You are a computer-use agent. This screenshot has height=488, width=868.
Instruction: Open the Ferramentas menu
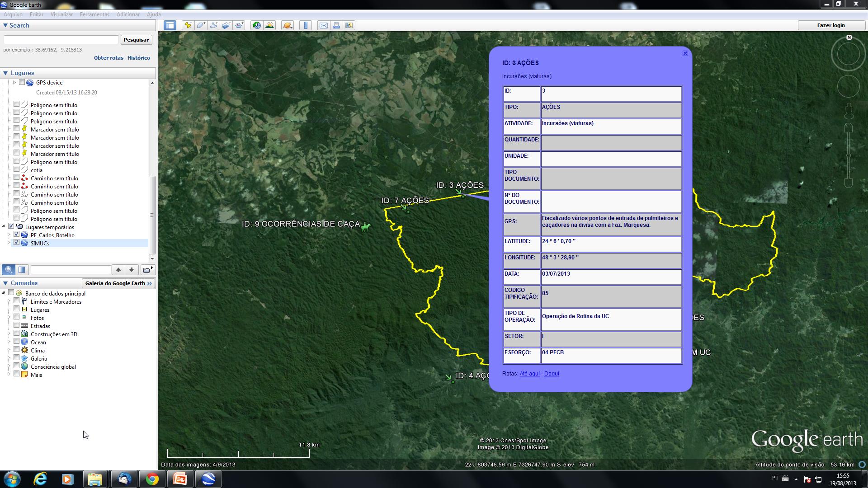(x=94, y=14)
